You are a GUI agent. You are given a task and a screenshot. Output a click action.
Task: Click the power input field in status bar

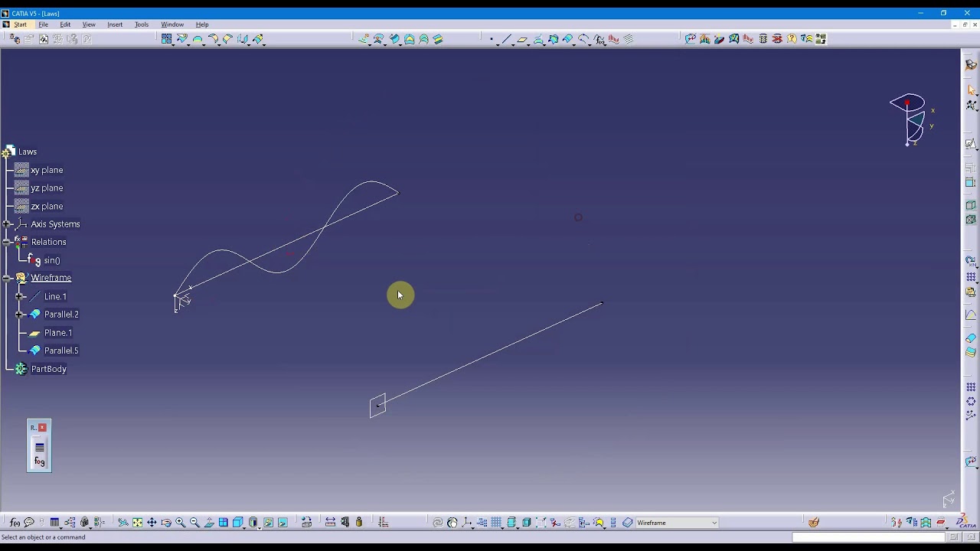[x=867, y=537]
